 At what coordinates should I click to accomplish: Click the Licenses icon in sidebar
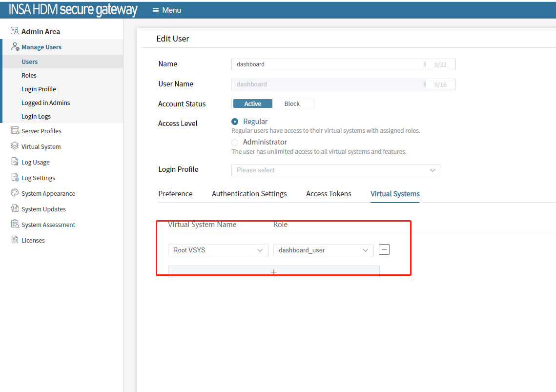pos(15,240)
